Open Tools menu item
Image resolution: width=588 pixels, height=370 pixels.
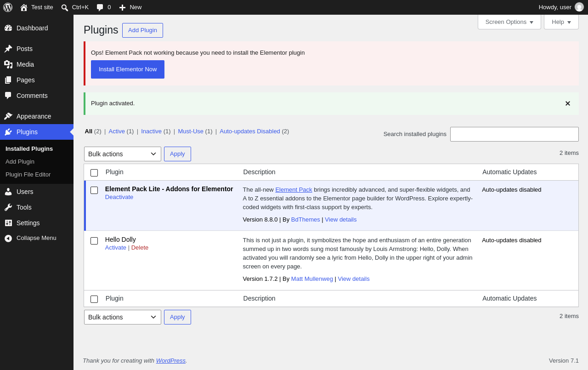click(x=37, y=207)
